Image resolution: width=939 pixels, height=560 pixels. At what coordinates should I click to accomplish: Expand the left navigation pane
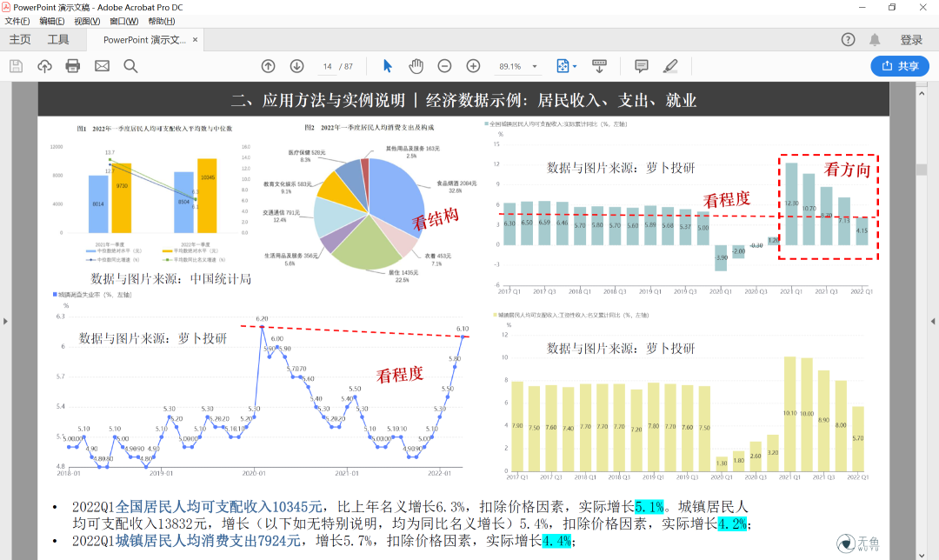tap(5, 321)
